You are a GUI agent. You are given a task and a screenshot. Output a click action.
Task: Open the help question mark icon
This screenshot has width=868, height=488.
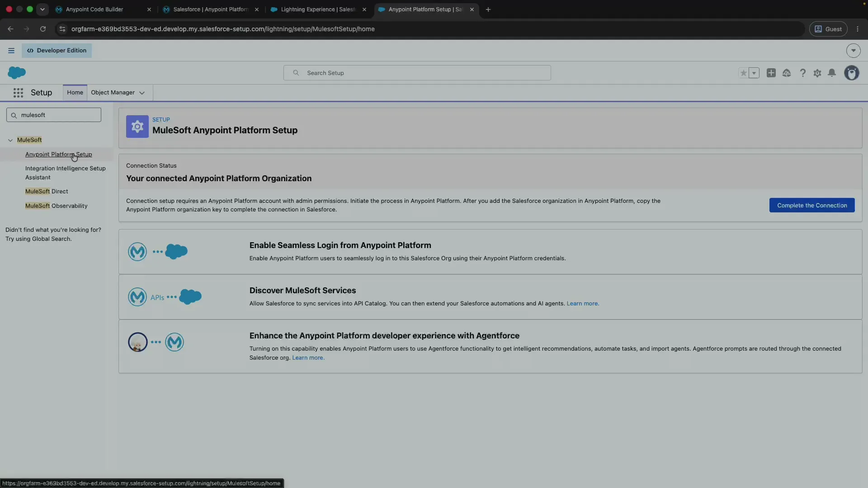click(x=802, y=73)
